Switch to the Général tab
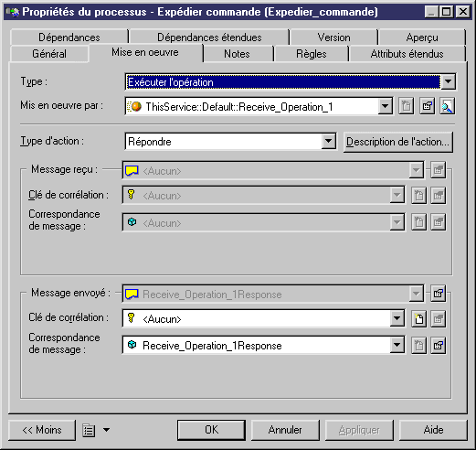 pyautogui.click(x=49, y=54)
